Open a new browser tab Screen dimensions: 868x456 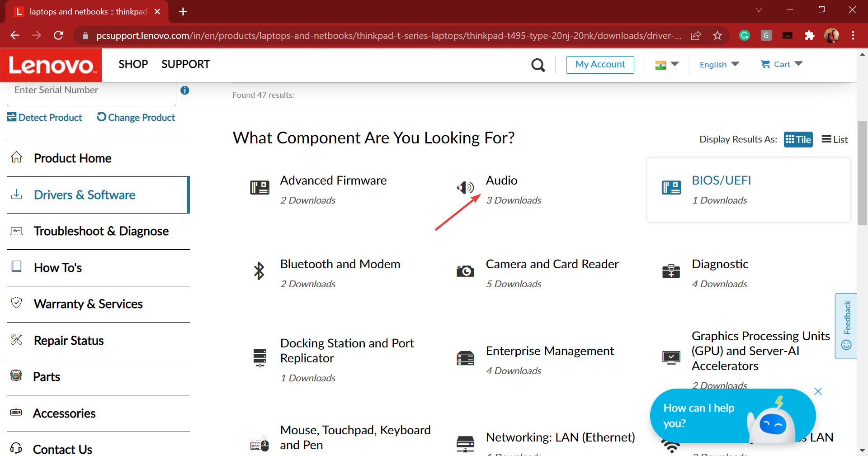click(183, 11)
